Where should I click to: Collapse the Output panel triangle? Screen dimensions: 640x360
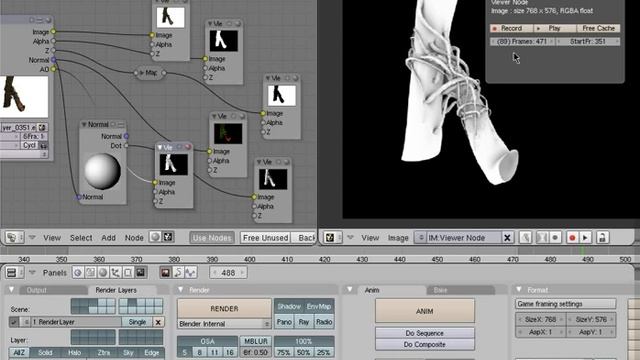tap(11, 290)
